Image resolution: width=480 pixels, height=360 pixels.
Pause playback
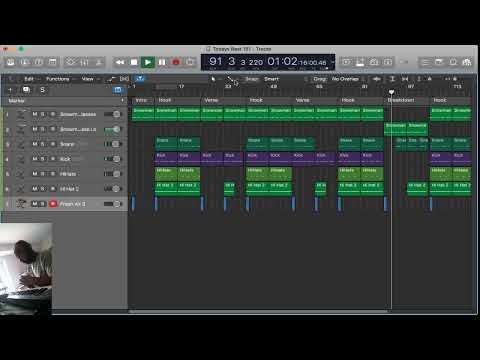162,62
